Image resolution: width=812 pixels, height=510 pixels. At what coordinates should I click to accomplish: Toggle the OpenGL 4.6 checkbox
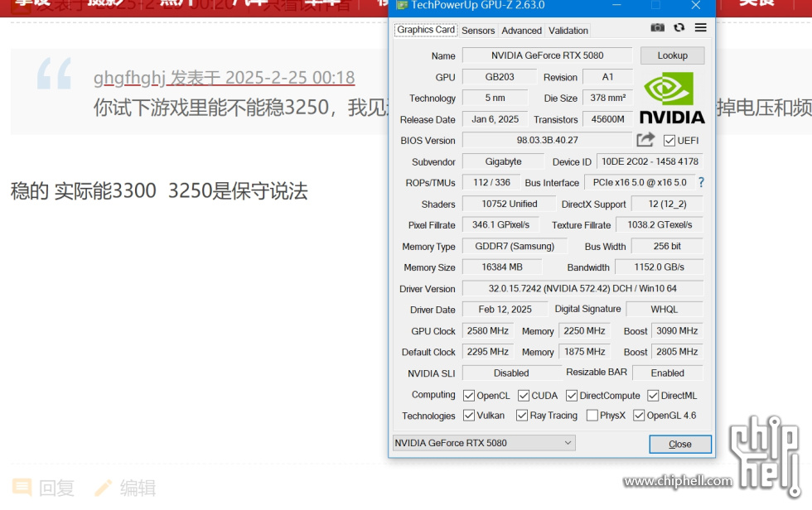(x=639, y=416)
